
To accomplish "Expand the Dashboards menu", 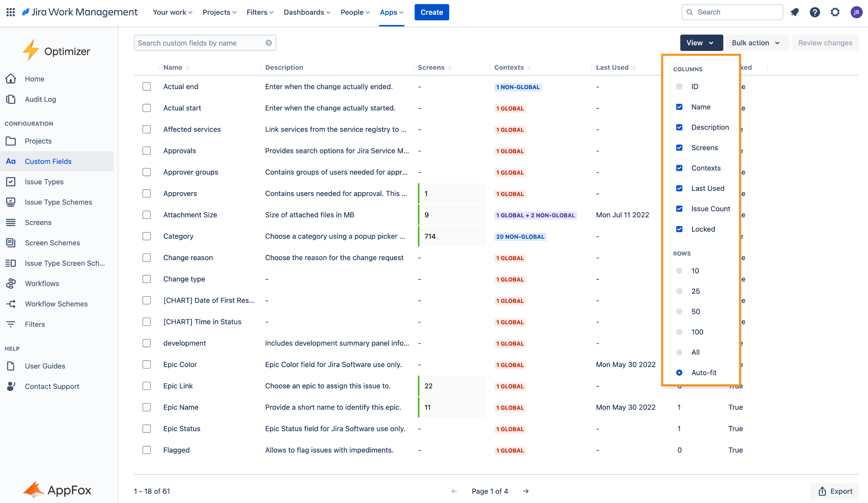I will [307, 12].
